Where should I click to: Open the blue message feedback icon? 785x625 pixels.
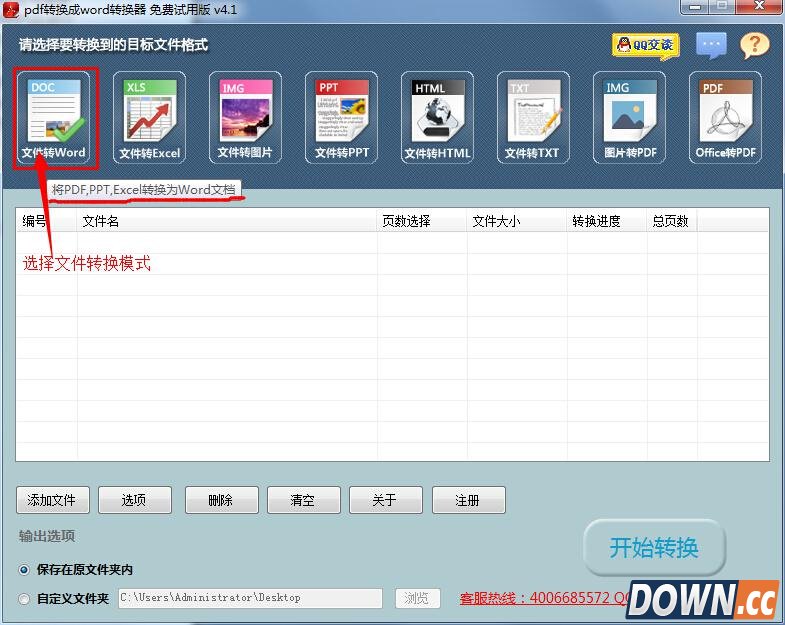[x=711, y=45]
